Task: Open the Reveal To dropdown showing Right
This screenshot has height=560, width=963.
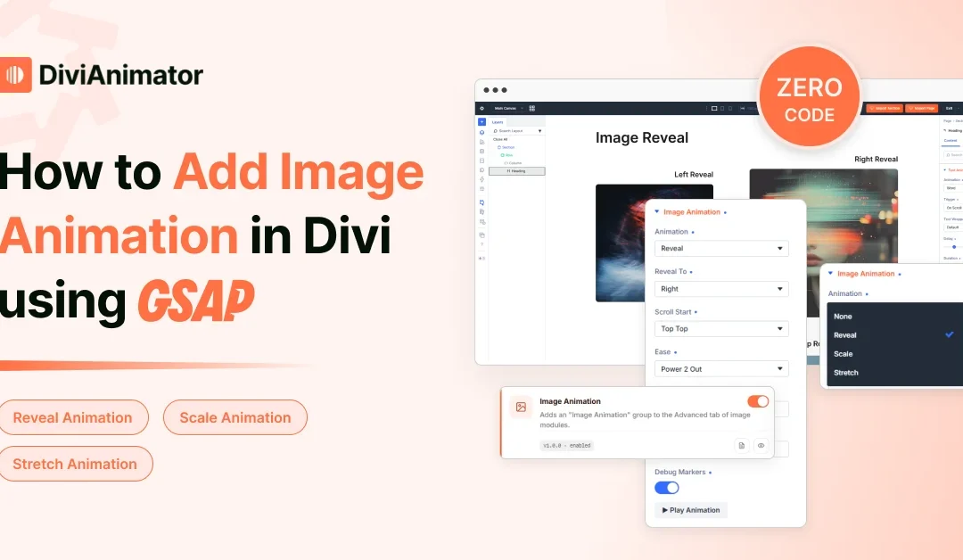Action: point(721,289)
